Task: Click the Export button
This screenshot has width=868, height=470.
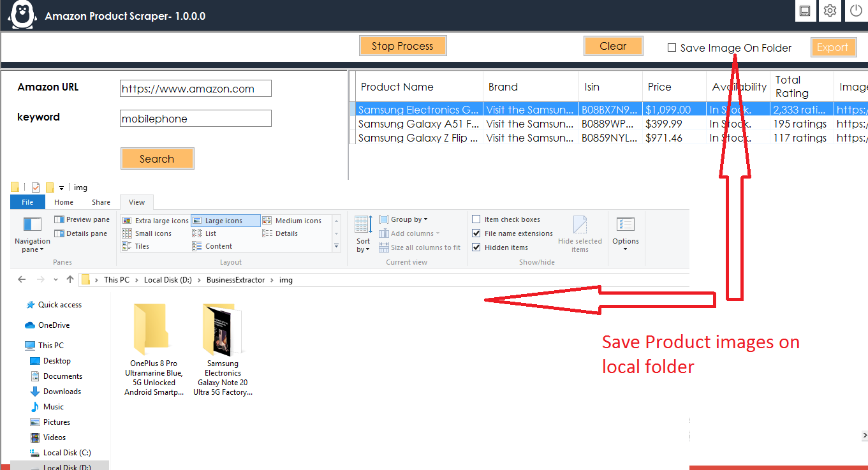Action: [x=833, y=47]
